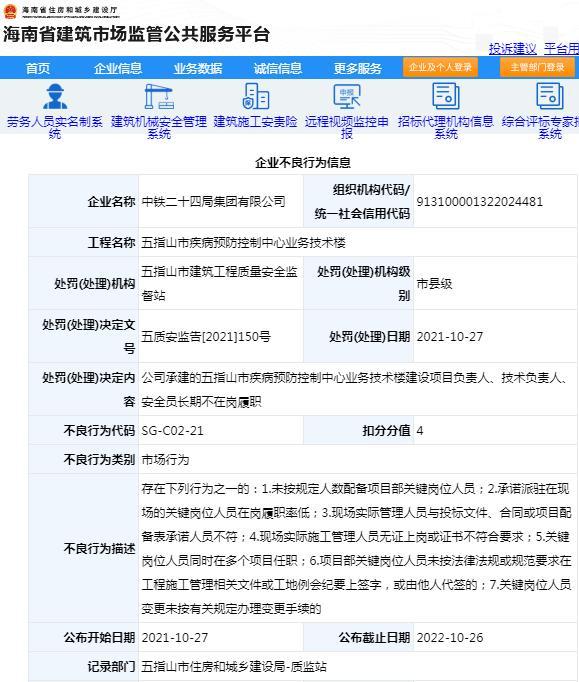579x682 pixels.
Task: Click the Hainan housing department emblem logo
Action: point(10,11)
